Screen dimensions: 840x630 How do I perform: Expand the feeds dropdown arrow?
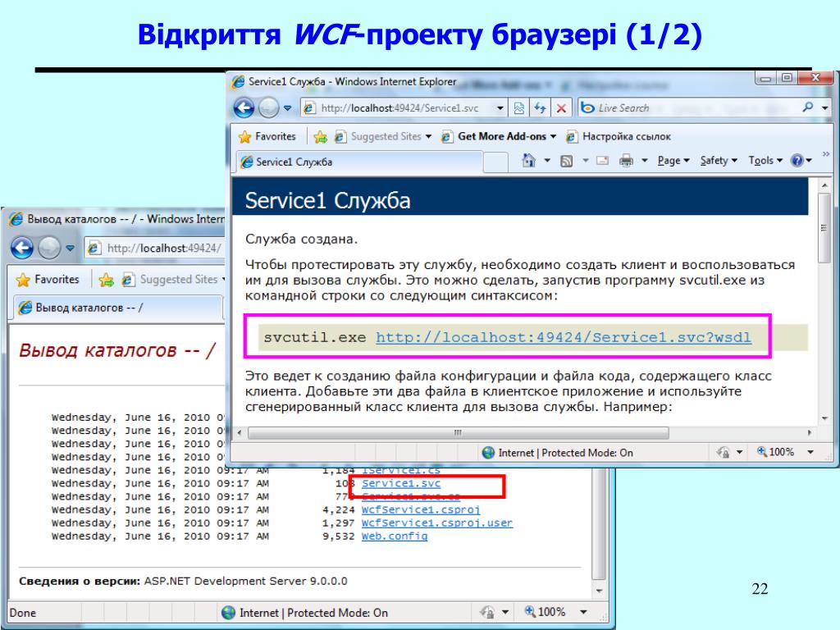coord(585,160)
